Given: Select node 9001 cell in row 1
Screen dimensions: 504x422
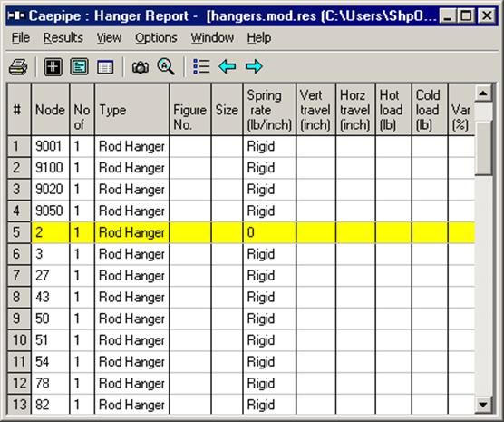Looking at the screenshot, I should click(x=50, y=146).
